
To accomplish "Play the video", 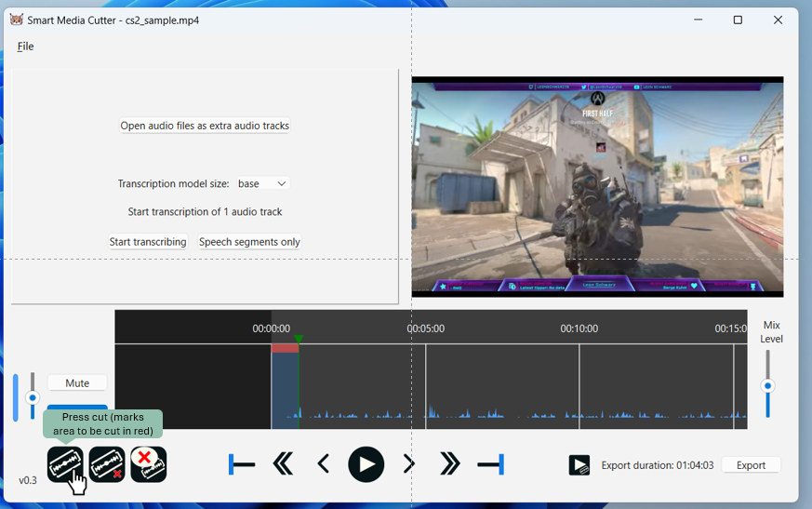I will [x=366, y=464].
